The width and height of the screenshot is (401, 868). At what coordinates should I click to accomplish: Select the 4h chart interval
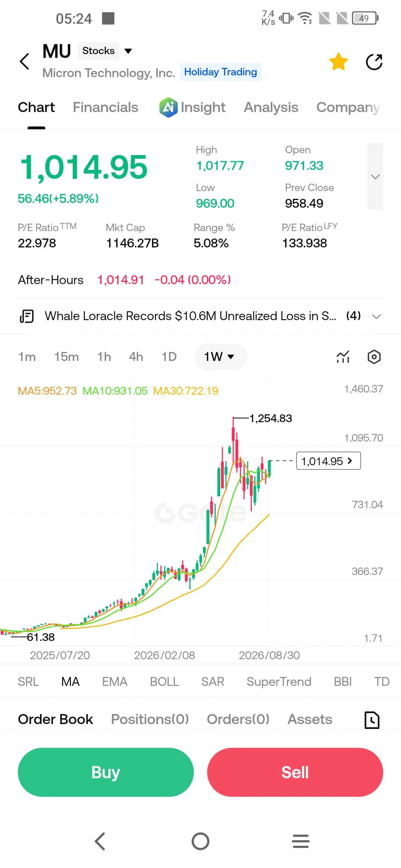(x=136, y=357)
